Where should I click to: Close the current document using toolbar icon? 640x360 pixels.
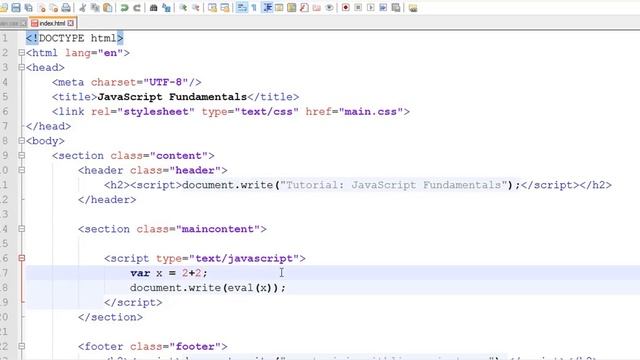pos(42,7)
